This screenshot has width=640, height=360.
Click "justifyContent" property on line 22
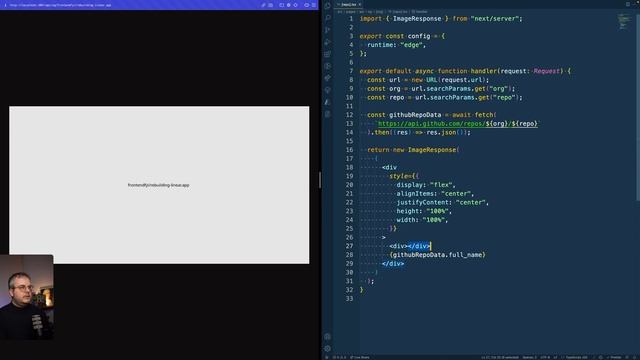pyautogui.click(x=422, y=202)
